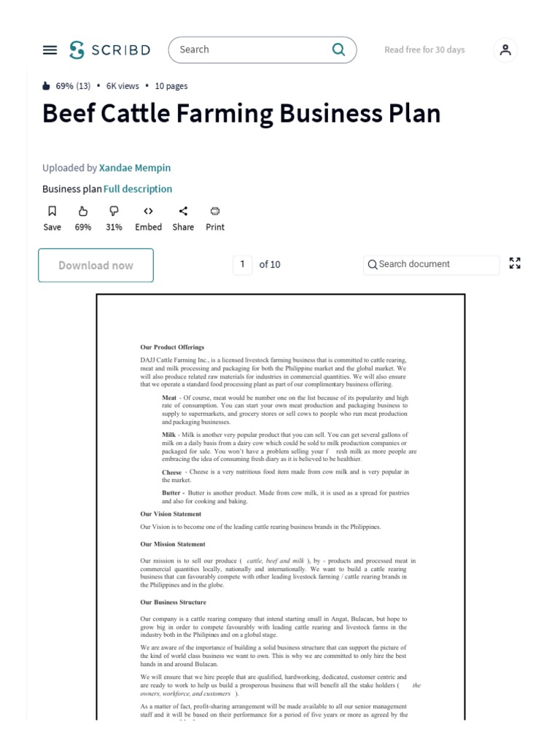Click the search magnifier icon

338,50
